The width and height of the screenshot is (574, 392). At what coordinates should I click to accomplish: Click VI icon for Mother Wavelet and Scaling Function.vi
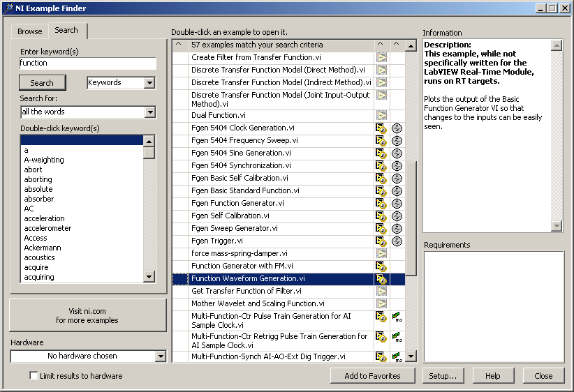tap(381, 303)
